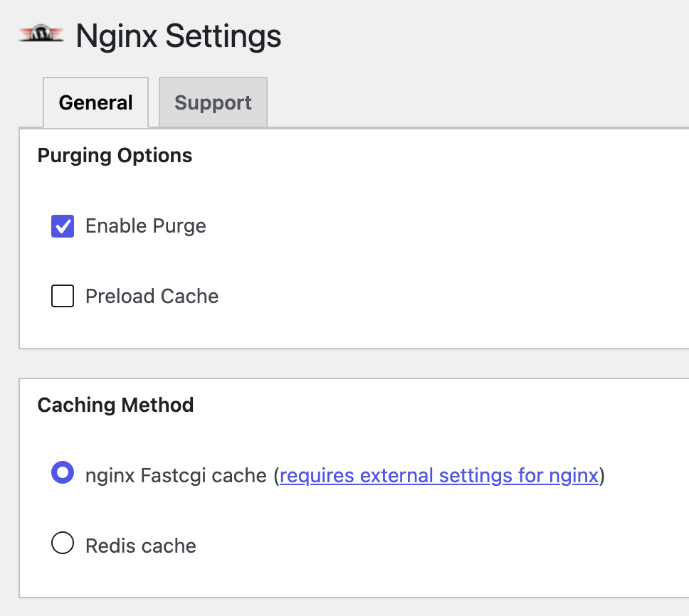Click the Purging Options section title
689x616 pixels.
tap(115, 156)
